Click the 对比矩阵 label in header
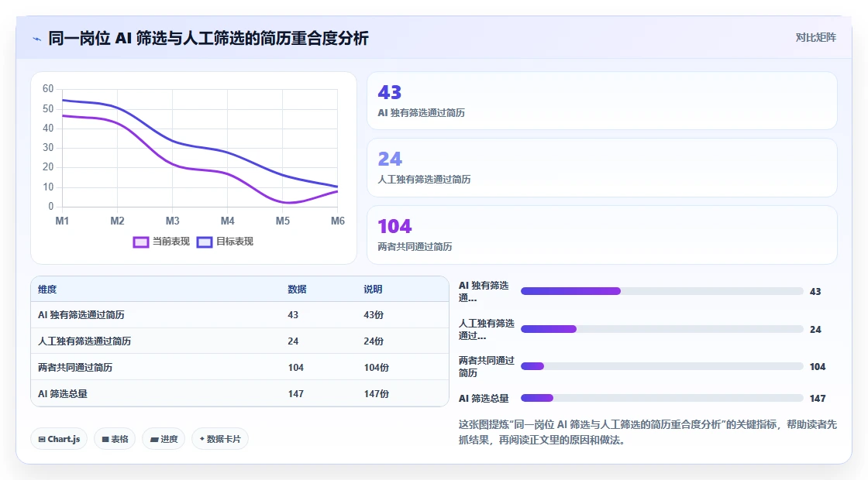868x480 pixels. click(815, 38)
